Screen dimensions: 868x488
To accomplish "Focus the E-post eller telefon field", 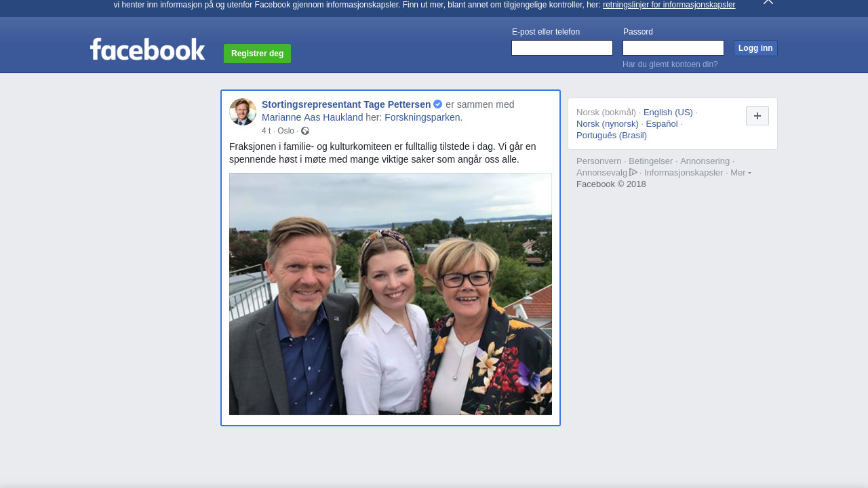I will pyautogui.click(x=561, y=48).
